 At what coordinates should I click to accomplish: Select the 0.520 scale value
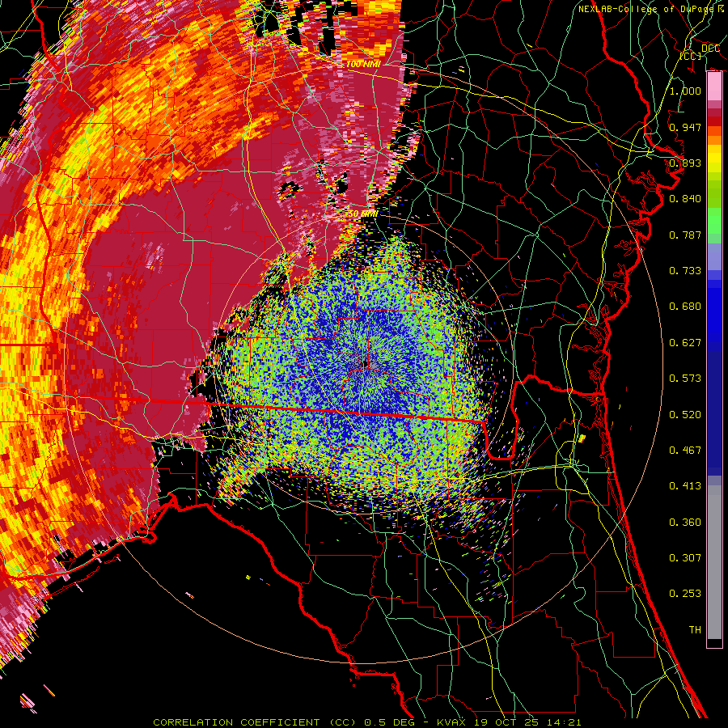tap(685, 415)
